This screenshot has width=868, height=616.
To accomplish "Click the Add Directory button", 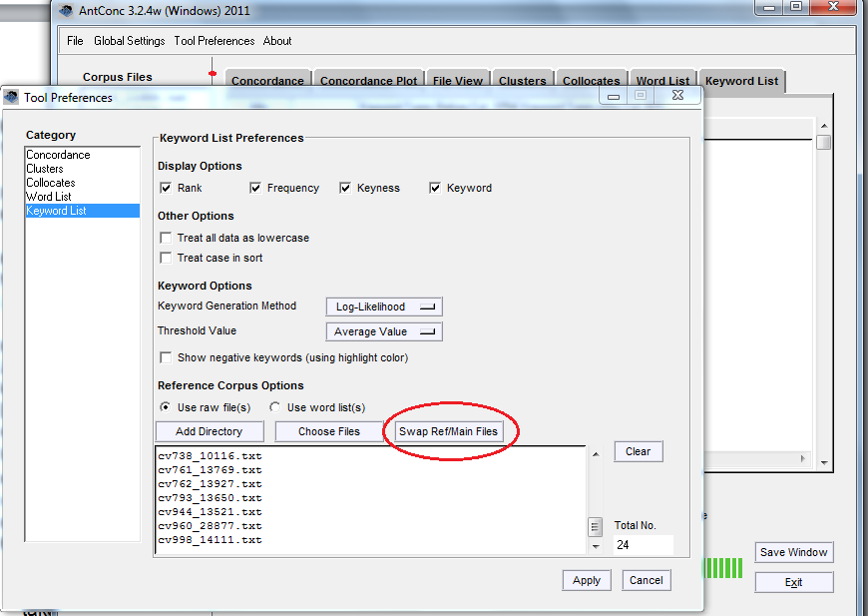I will tap(209, 431).
